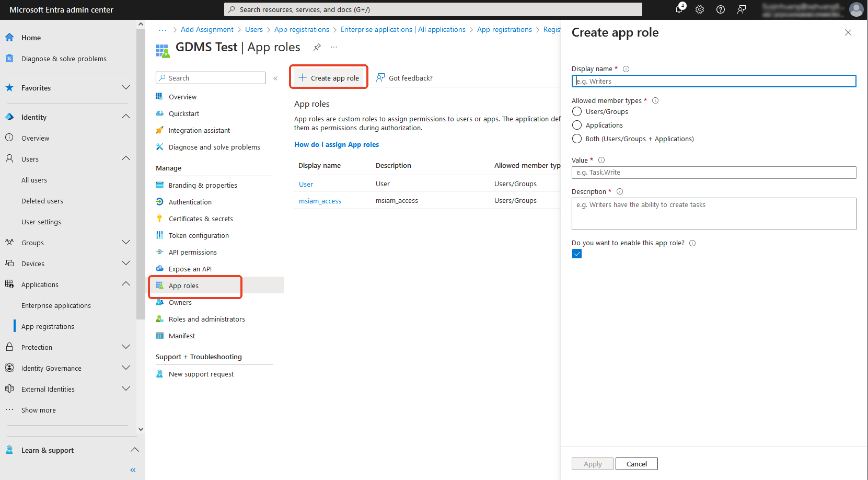The image size is (868, 480).
Task: Click the Create app role button
Action: pyautogui.click(x=329, y=78)
